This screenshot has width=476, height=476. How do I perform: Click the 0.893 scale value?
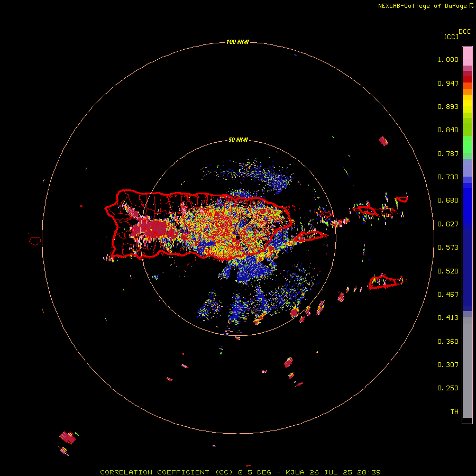[448, 106]
